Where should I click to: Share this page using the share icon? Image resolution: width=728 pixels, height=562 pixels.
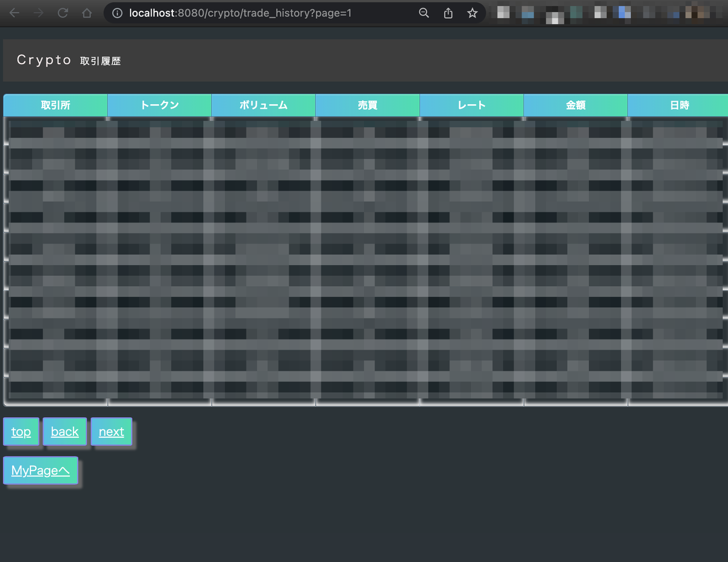click(448, 13)
